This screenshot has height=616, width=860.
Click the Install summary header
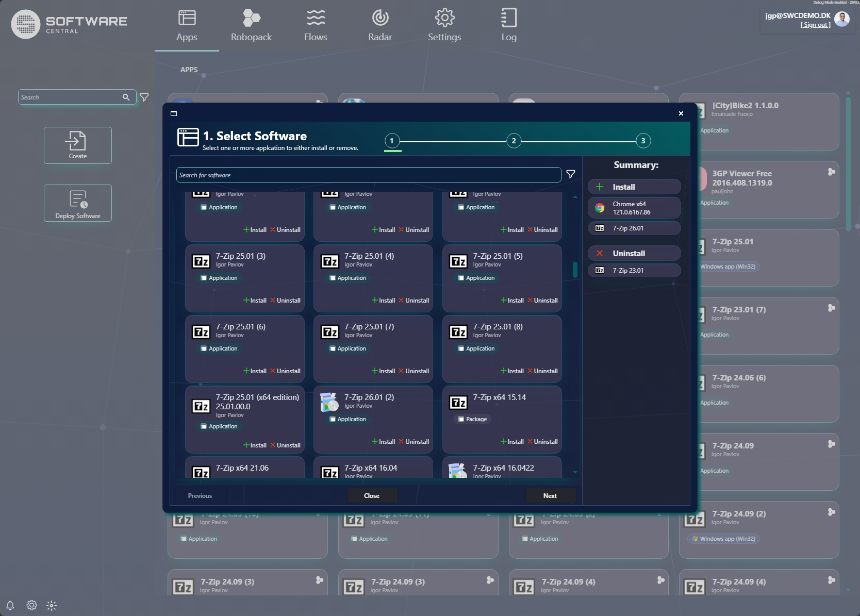[634, 187]
